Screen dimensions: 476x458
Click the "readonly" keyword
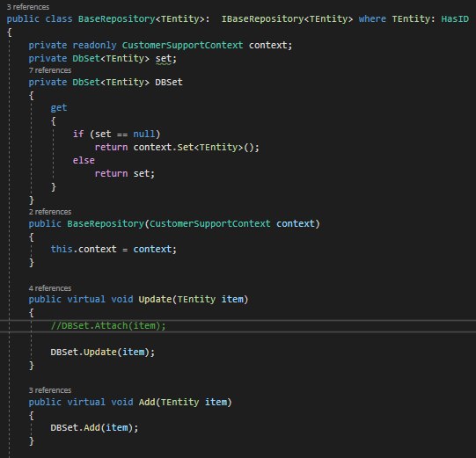pyautogui.click(x=94, y=45)
